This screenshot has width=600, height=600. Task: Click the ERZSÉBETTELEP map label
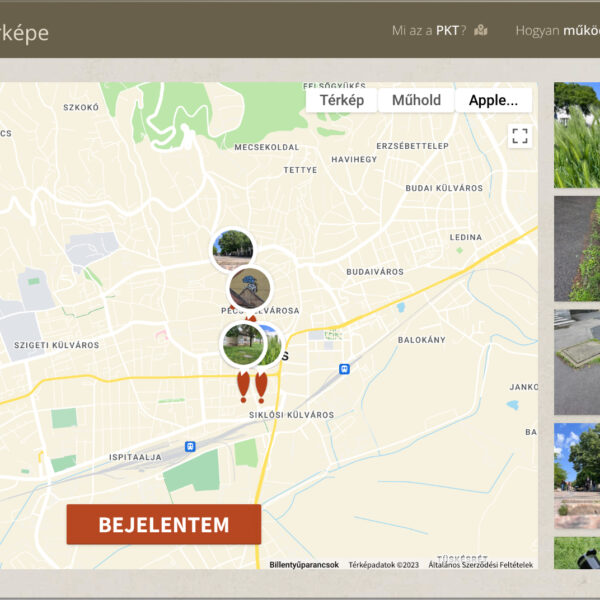coord(412,146)
